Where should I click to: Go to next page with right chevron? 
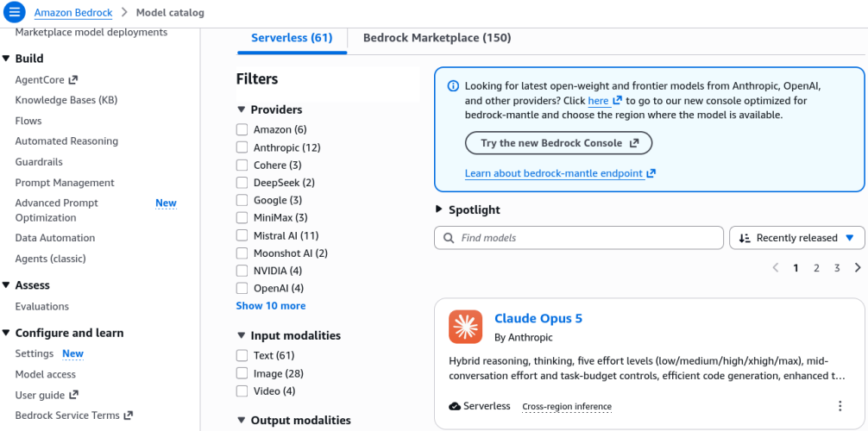858,268
